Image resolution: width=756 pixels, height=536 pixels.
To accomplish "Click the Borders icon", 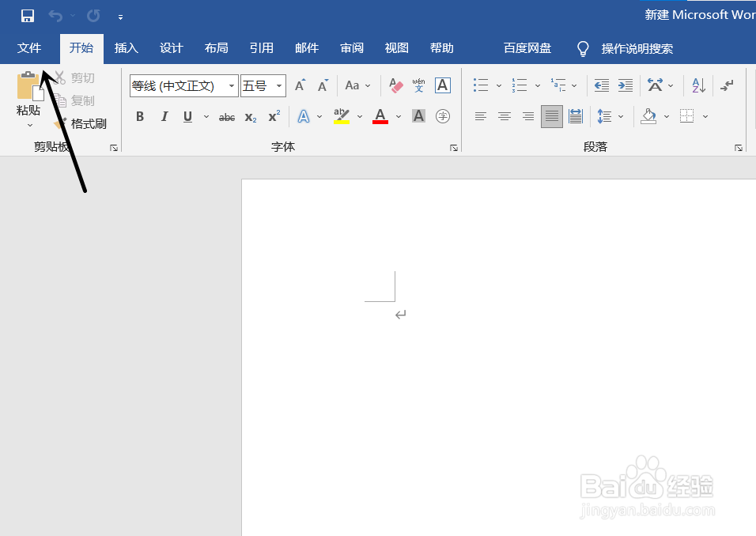I will click(687, 116).
